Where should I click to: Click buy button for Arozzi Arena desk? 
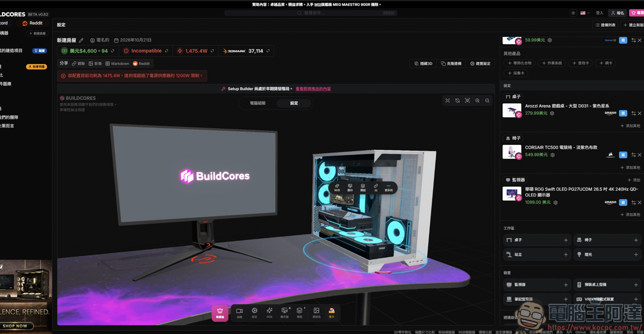pos(623,113)
